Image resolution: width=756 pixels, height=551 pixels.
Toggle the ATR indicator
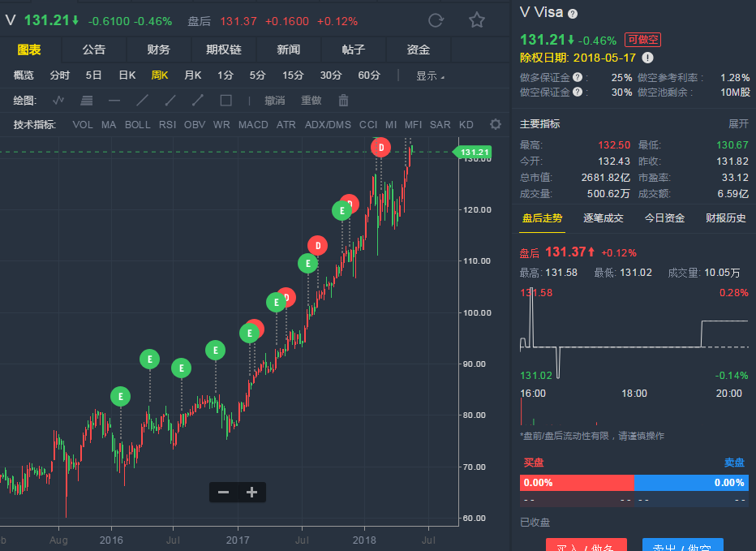coord(286,124)
